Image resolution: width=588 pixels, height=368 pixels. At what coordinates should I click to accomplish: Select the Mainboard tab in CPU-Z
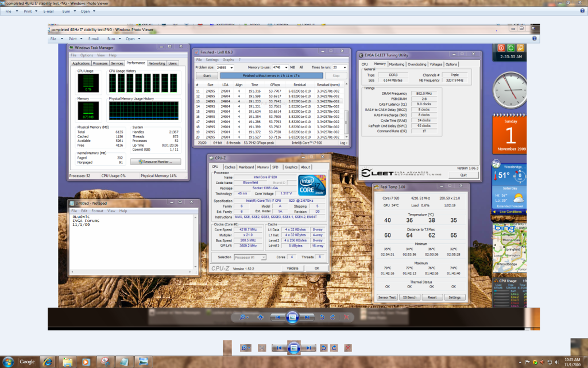pyautogui.click(x=246, y=167)
